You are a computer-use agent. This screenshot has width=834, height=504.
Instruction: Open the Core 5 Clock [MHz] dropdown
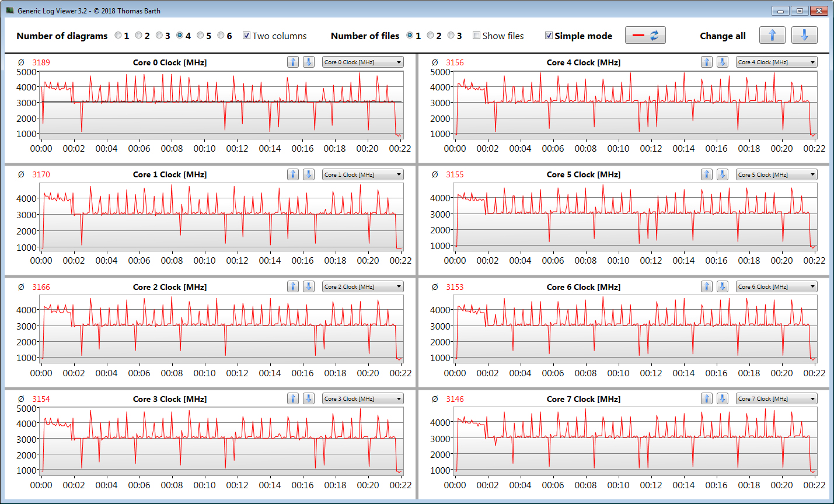tap(776, 174)
